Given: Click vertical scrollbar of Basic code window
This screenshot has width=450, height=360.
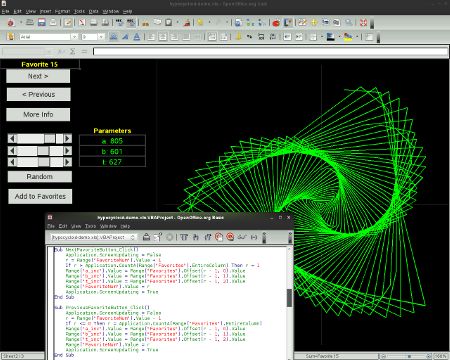Looking at the screenshot, I should 289,303.
